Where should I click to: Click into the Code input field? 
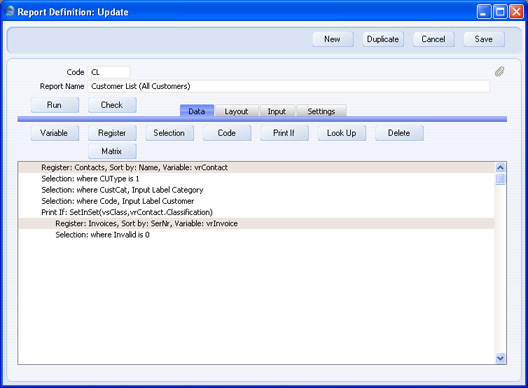[x=109, y=72]
